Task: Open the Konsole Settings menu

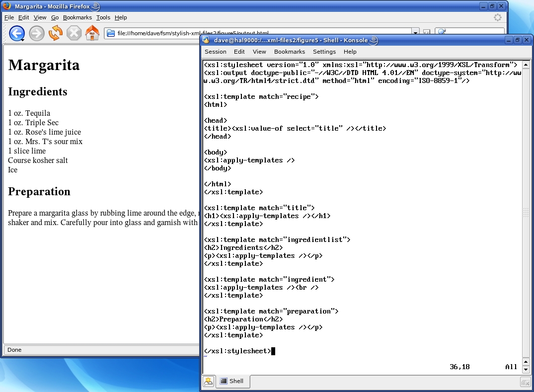Action: [x=324, y=52]
